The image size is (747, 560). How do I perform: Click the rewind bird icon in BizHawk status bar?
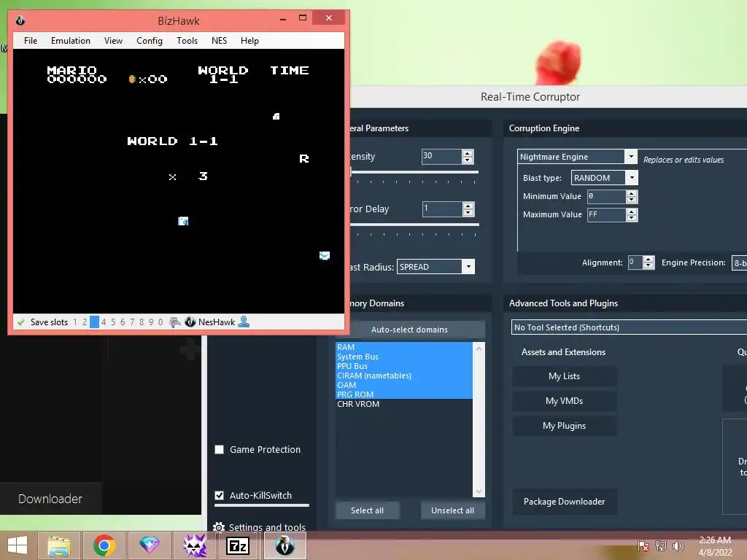tap(175, 322)
